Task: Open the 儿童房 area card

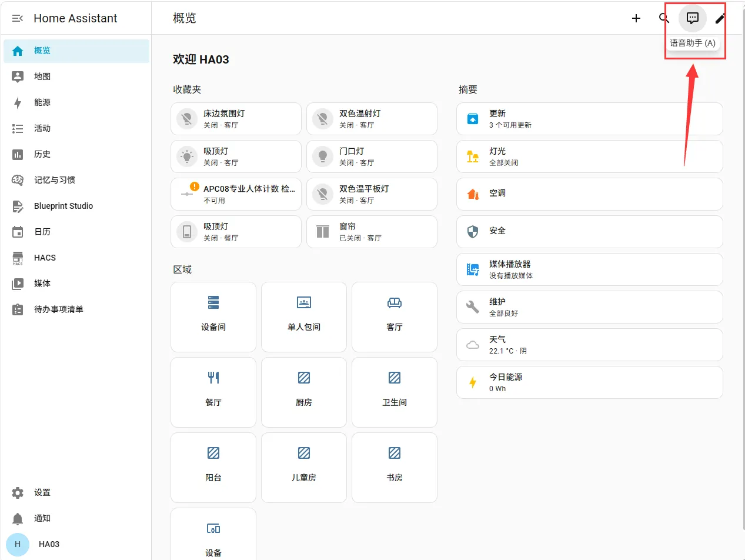Action: [x=304, y=468]
